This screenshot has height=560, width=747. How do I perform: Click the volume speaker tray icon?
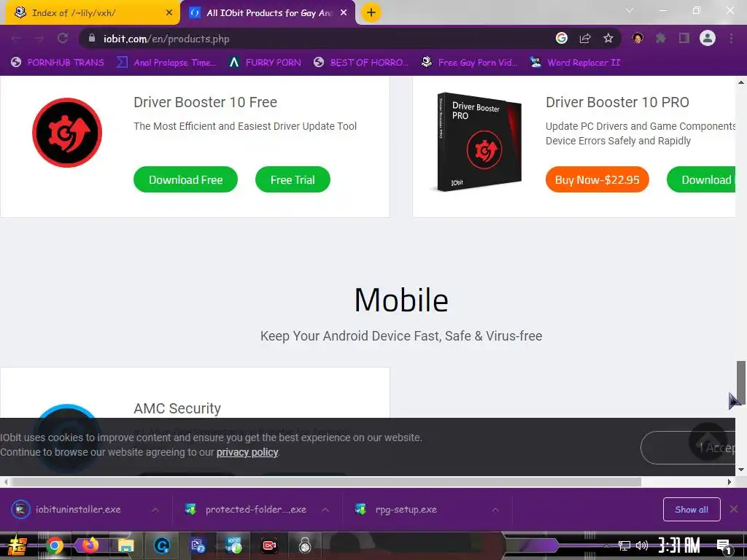(642, 545)
